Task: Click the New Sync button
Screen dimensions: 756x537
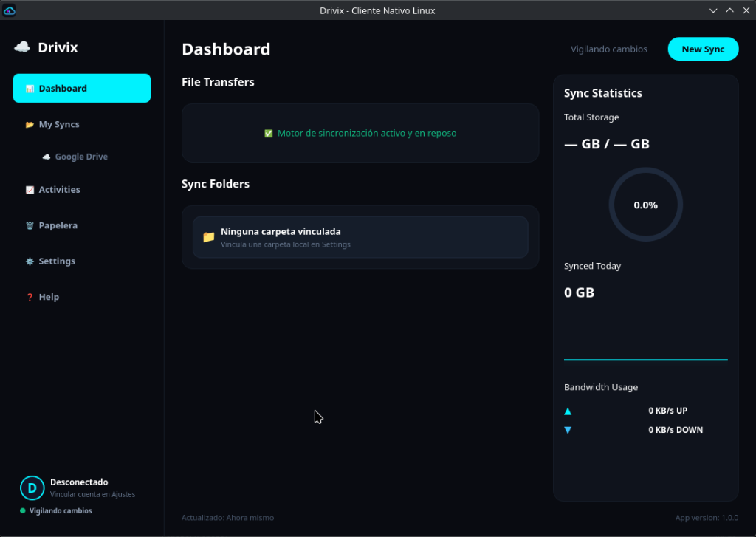Action: (x=703, y=49)
